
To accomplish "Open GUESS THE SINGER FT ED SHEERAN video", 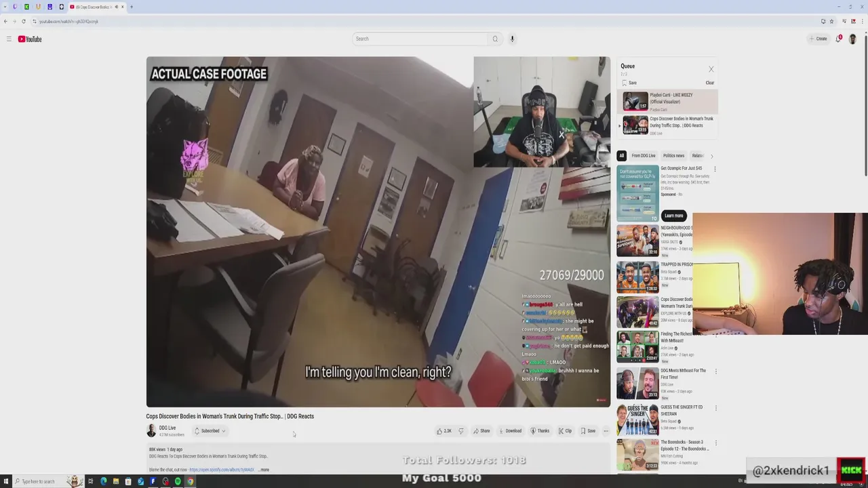I will point(637,419).
